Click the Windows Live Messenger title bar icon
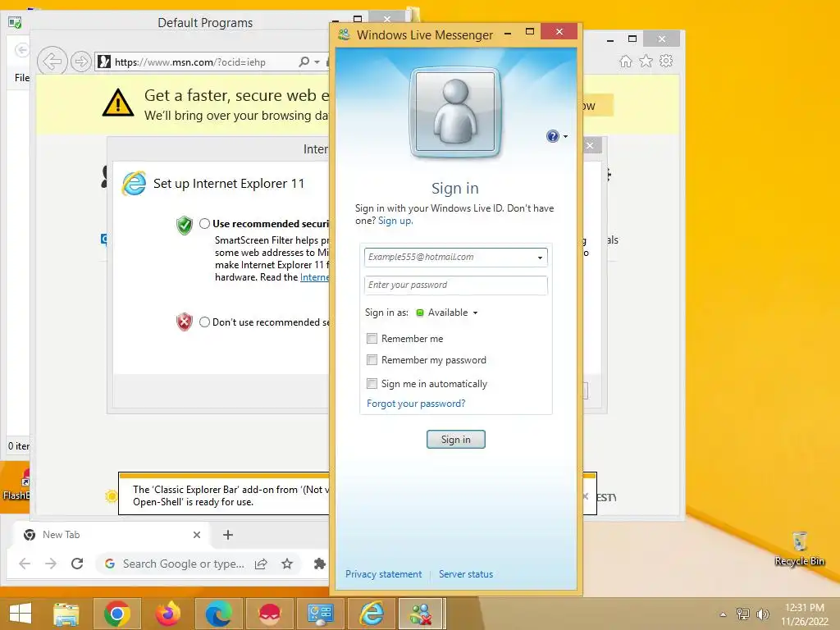This screenshot has width=840, height=630. click(344, 34)
